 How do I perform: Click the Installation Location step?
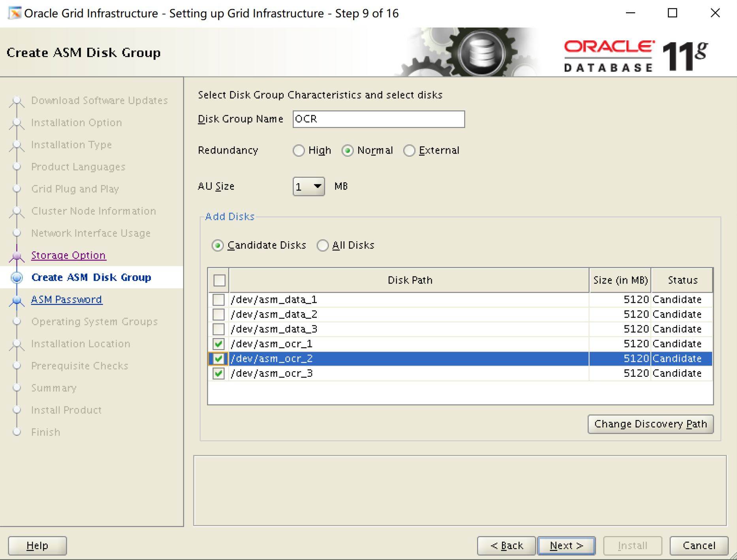click(81, 344)
